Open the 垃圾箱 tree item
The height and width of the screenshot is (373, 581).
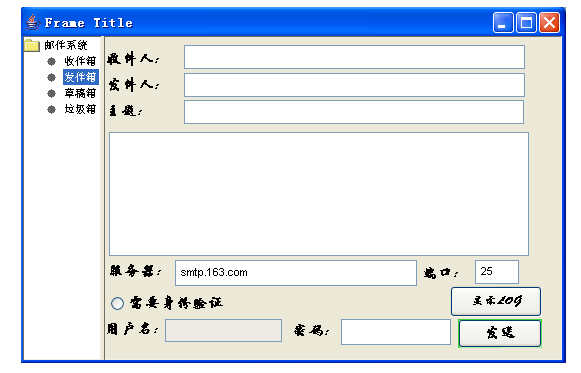[x=80, y=109]
